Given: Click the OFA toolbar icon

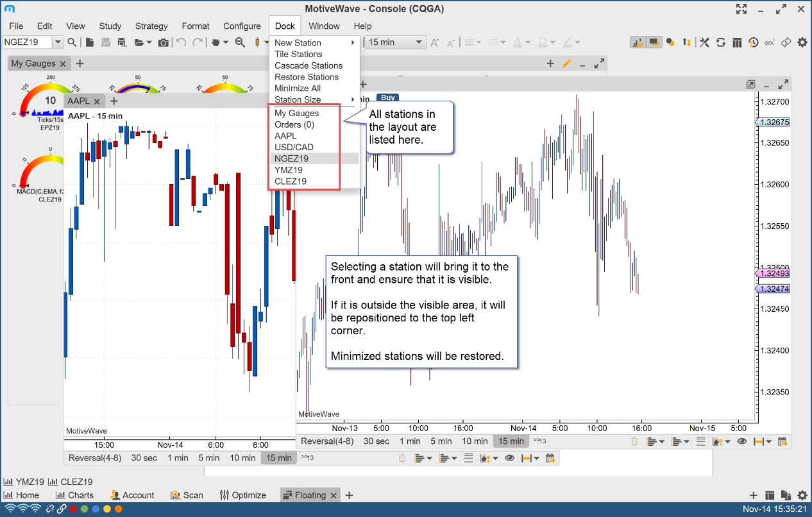Looking at the screenshot, I should [x=770, y=42].
